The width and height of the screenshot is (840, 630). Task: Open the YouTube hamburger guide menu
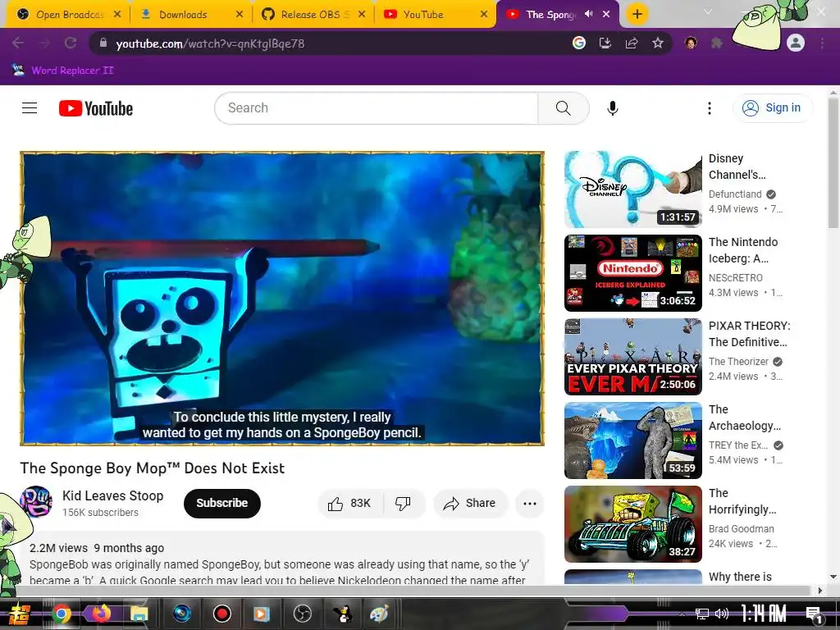coord(30,108)
